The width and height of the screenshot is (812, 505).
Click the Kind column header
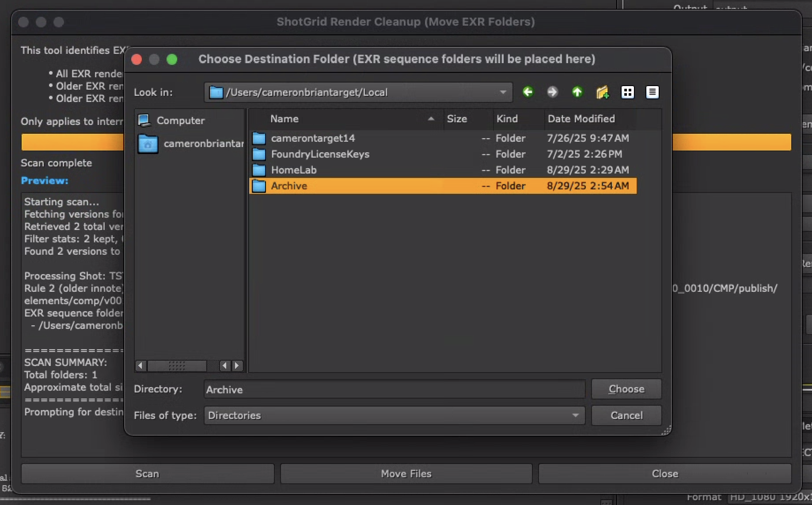coord(507,119)
